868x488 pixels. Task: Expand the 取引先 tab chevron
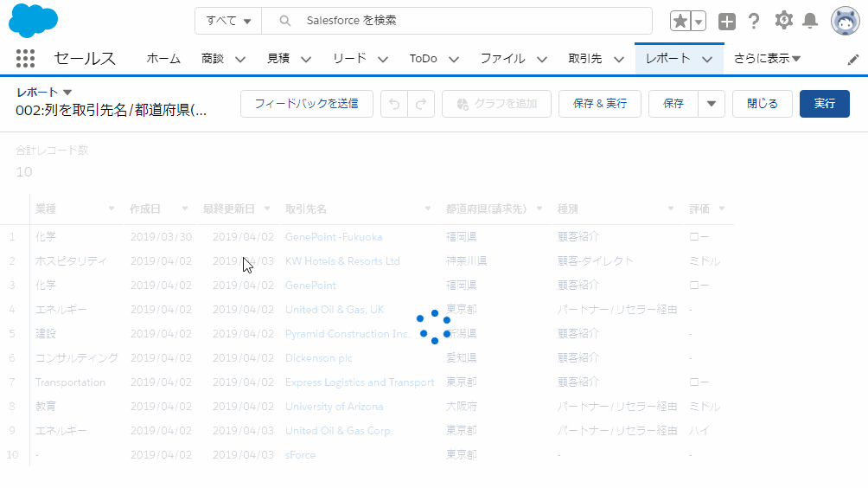[x=619, y=59]
